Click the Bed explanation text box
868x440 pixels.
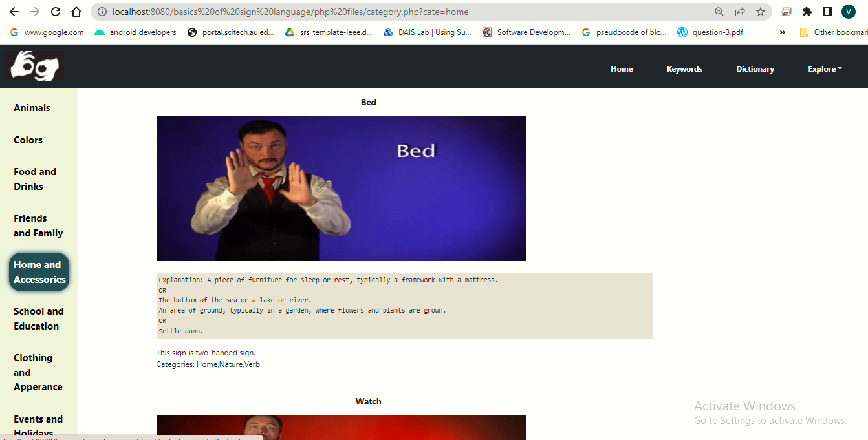(x=405, y=306)
